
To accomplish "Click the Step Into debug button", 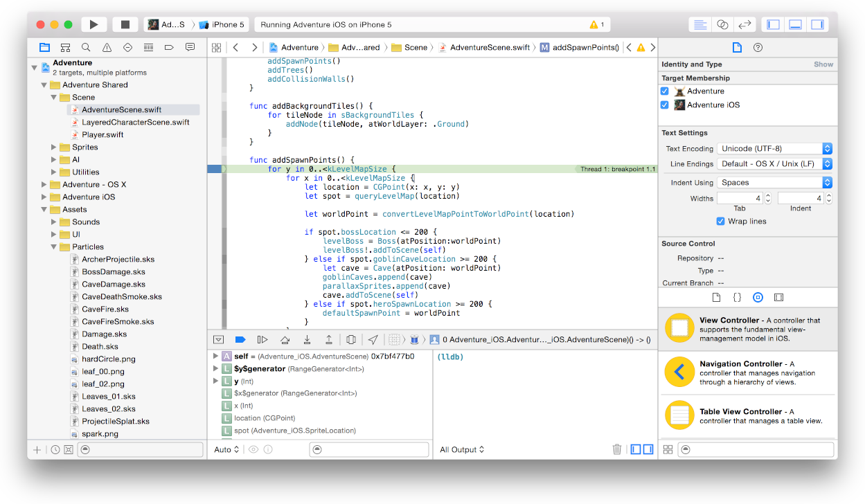I will click(x=306, y=339).
